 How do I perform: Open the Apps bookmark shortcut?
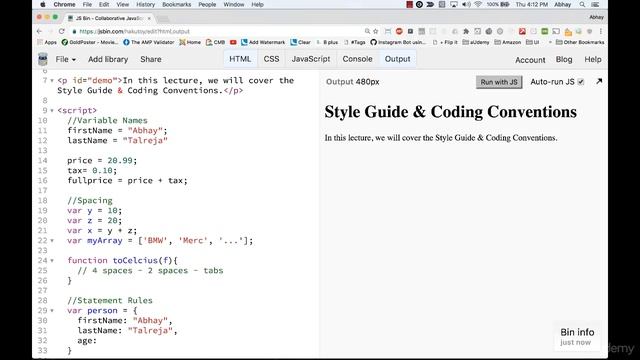(x=47, y=42)
